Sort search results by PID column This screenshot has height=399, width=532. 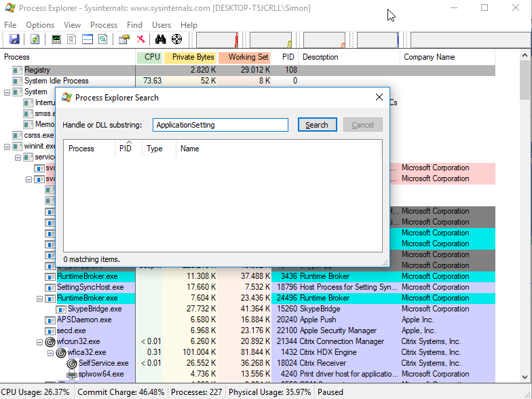click(x=129, y=149)
